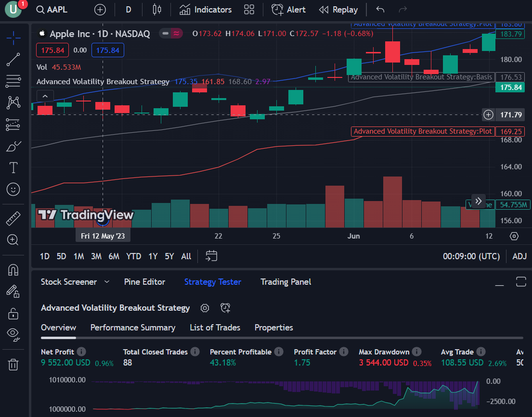Maximize the bottom panel

[x=521, y=282]
